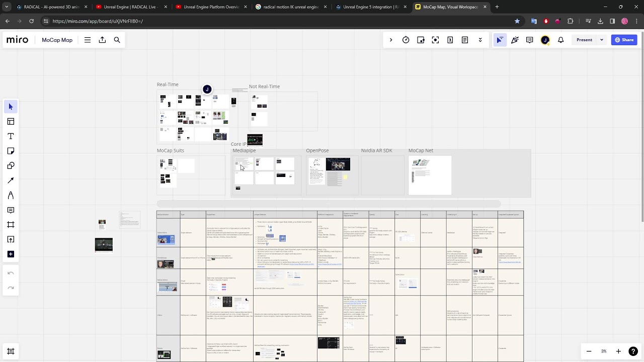Click the blue Share button

[x=624, y=40]
